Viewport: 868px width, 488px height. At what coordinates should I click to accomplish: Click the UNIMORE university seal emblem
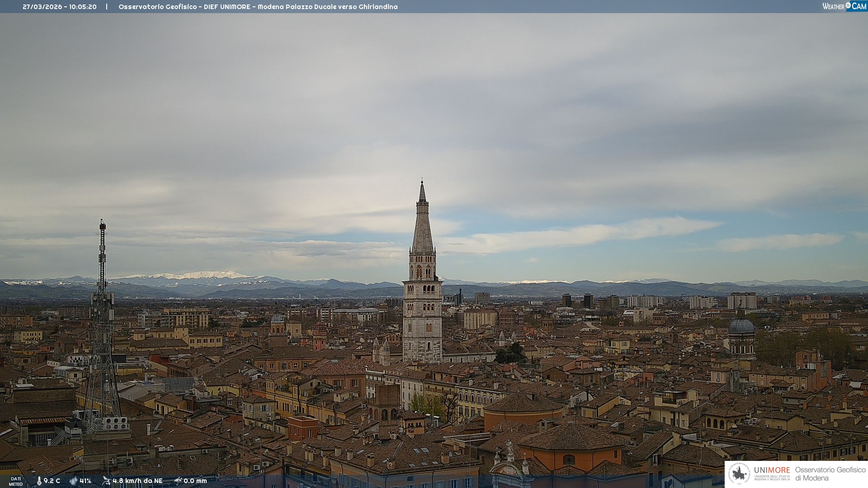tap(739, 474)
